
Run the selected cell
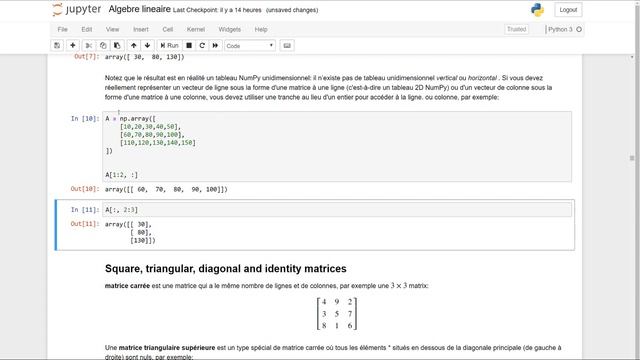pyautogui.click(x=169, y=46)
